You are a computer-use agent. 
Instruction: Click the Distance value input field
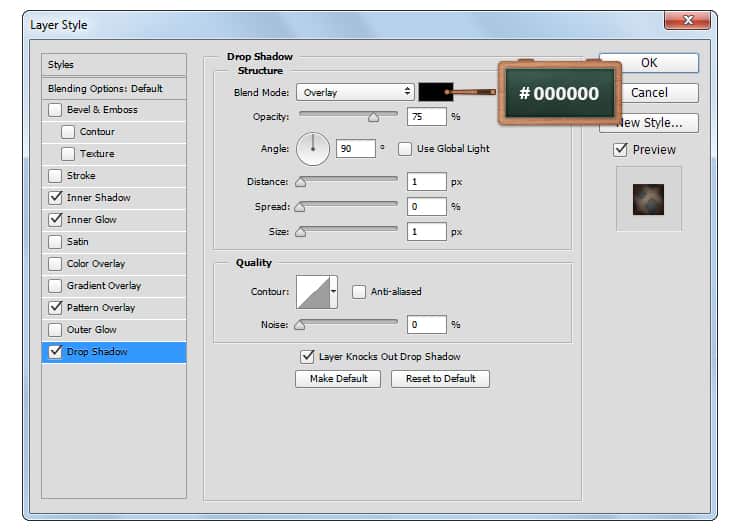point(426,182)
